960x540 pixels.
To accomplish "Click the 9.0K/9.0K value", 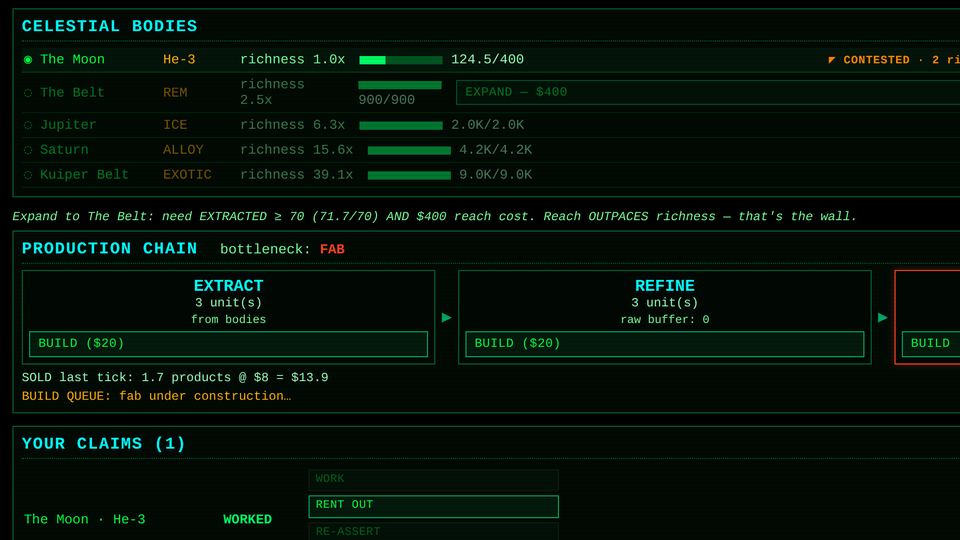I will (x=495, y=175).
